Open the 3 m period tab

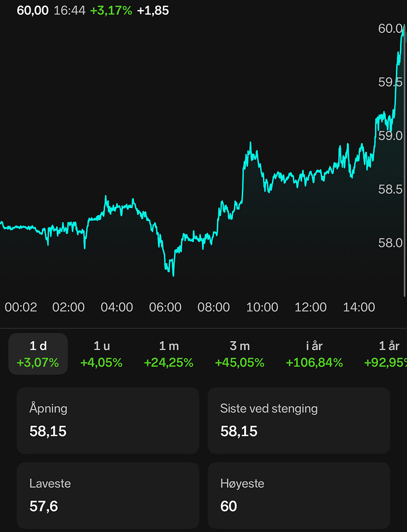(x=239, y=354)
